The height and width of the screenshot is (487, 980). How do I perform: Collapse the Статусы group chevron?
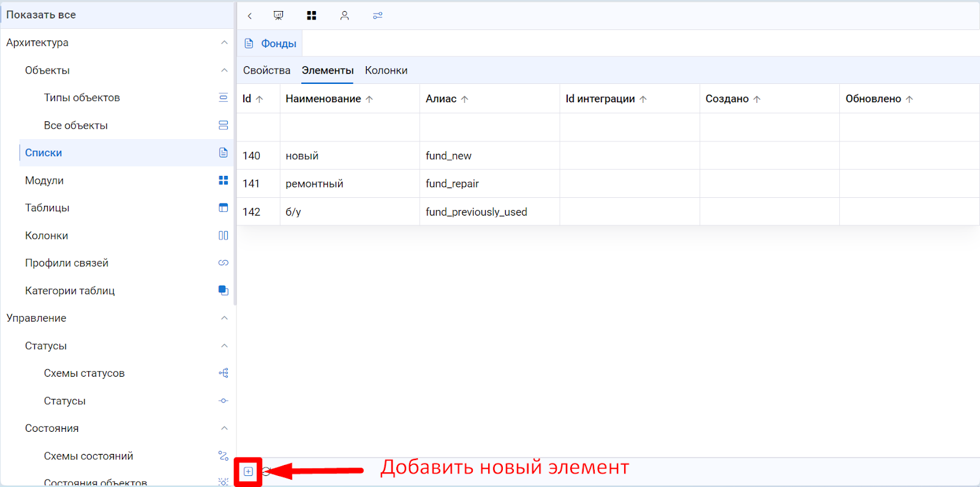pyautogui.click(x=224, y=345)
